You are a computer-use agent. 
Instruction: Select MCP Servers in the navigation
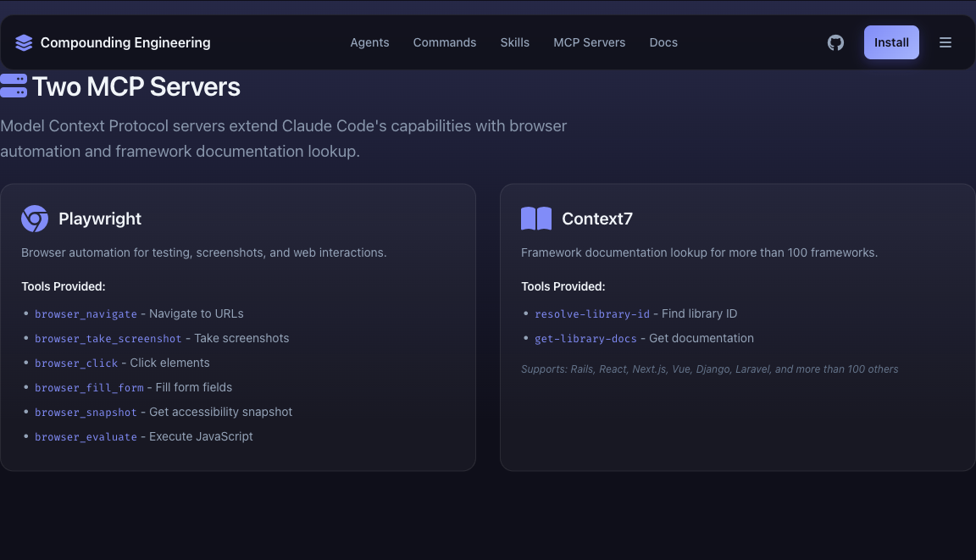589,42
